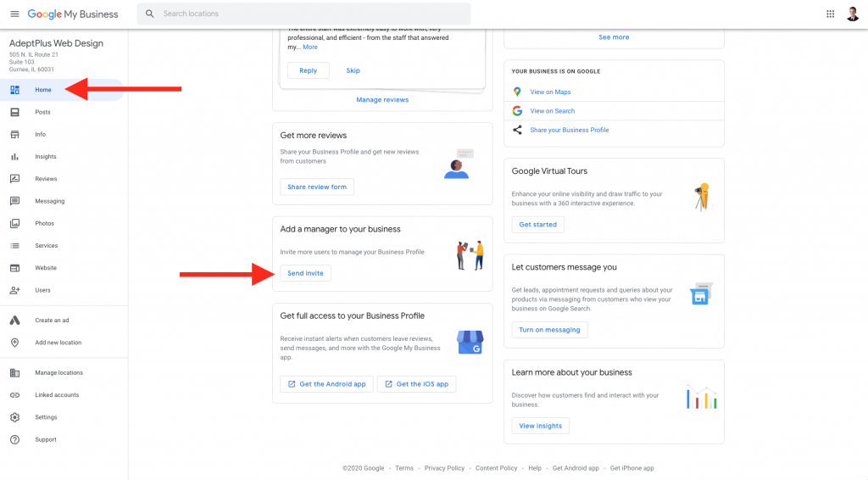Go to Home in the sidebar
868x480 pixels.
click(x=42, y=90)
